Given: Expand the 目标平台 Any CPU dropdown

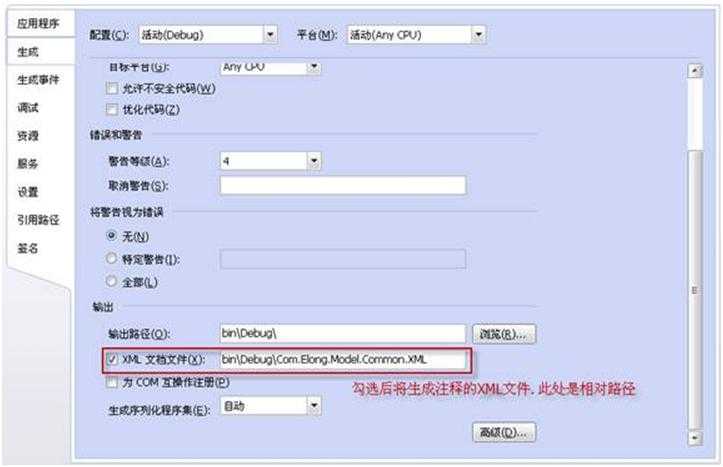Looking at the screenshot, I should pyautogui.click(x=314, y=67).
